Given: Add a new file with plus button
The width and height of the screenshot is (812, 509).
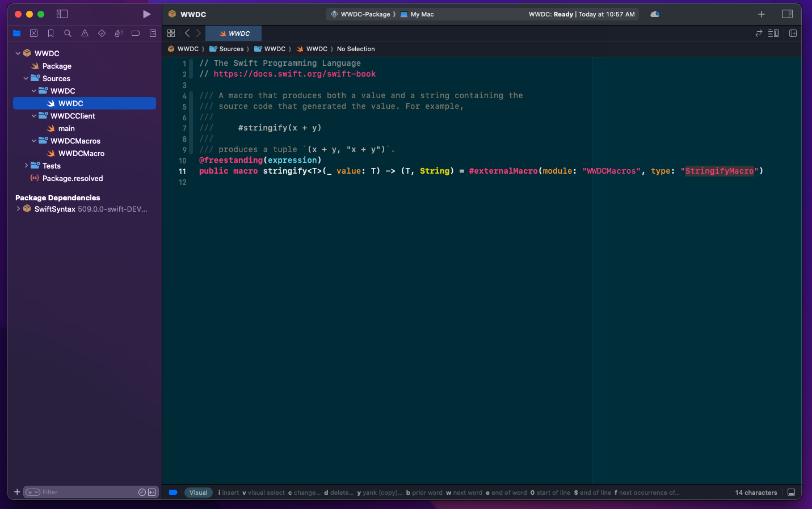Looking at the screenshot, I should (17, 492).
